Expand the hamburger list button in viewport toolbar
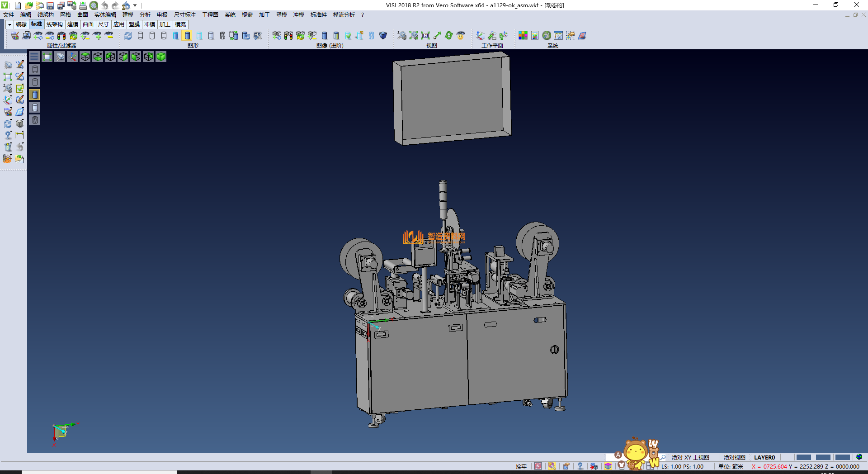The image size is (868, 474). [34, 57]
